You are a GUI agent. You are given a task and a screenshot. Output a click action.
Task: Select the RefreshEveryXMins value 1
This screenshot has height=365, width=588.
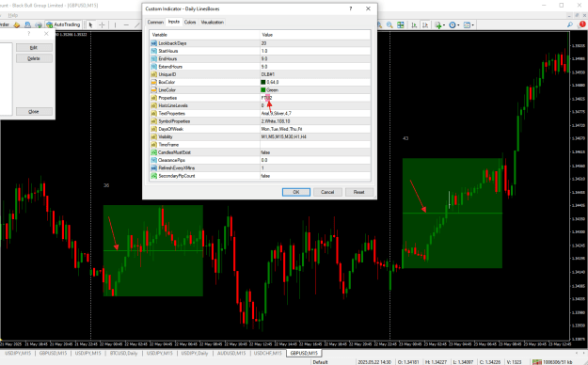click(315, 168)
